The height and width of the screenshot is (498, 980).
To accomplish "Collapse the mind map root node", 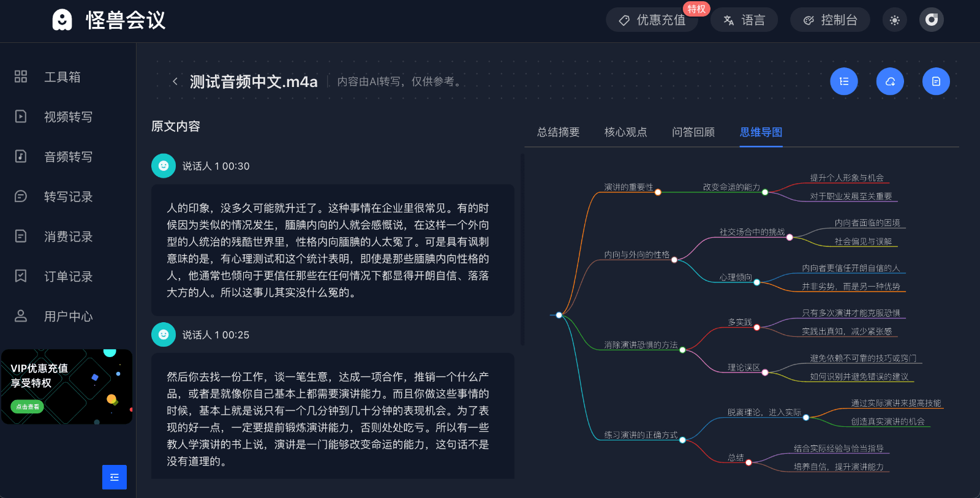I will [x=559, y=315].
